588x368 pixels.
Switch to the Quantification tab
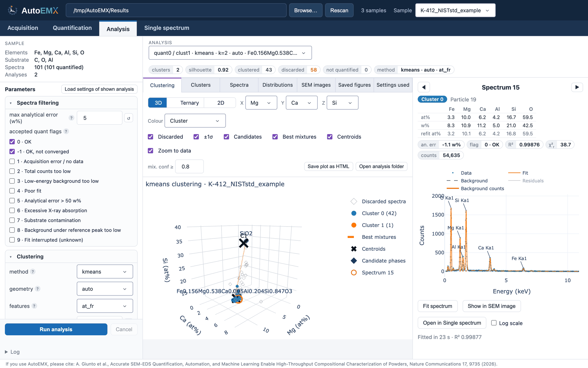click(x=72, y=28)
